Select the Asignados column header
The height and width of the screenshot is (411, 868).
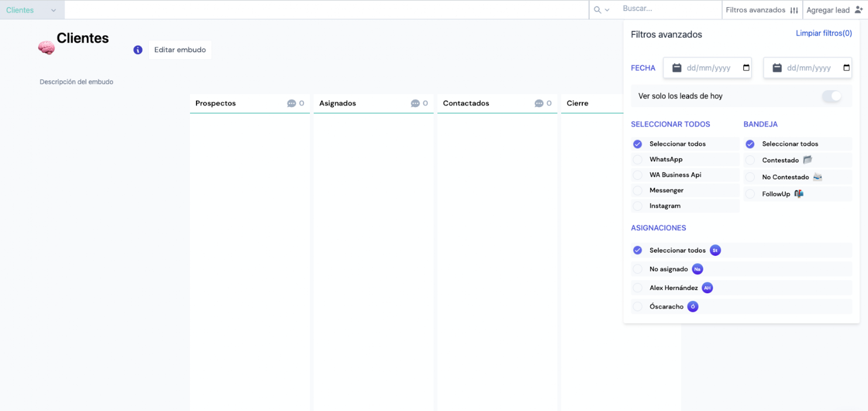(373, 104)
